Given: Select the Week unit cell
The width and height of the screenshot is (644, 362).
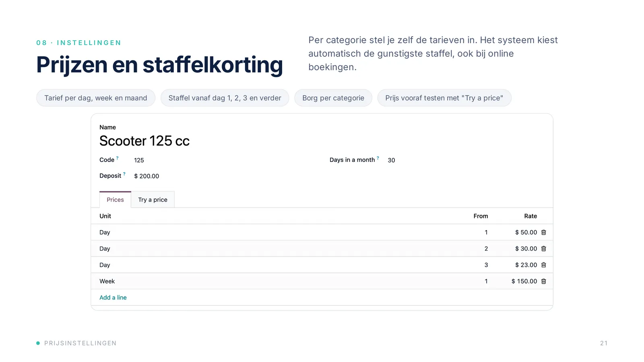Looking at the screenshot, I should click(x=107, y=281).
